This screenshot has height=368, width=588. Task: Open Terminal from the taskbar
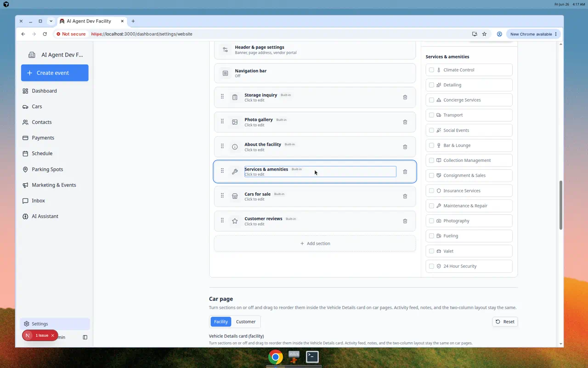click(x=312, y=357)
